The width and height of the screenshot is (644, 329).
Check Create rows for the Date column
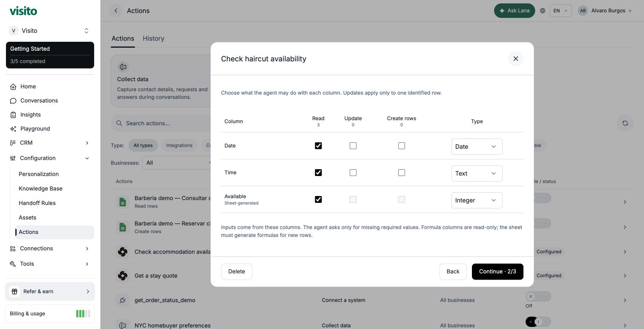[402, 146]
